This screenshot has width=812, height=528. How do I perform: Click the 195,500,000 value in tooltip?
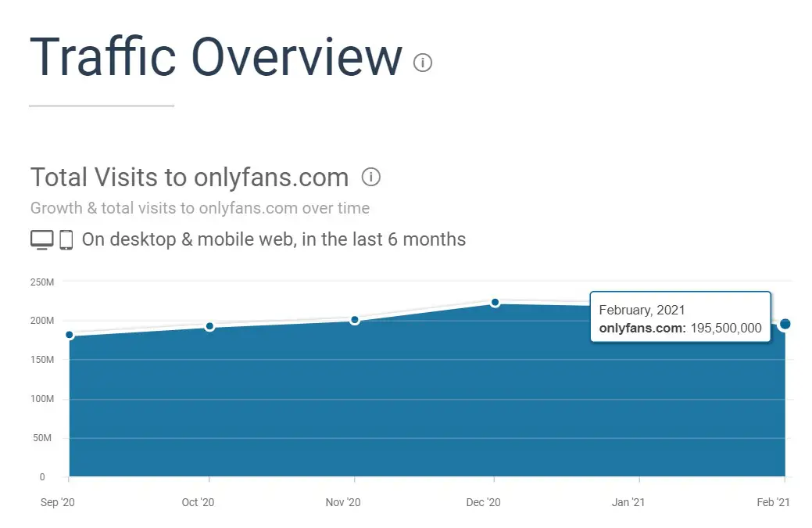726,328
